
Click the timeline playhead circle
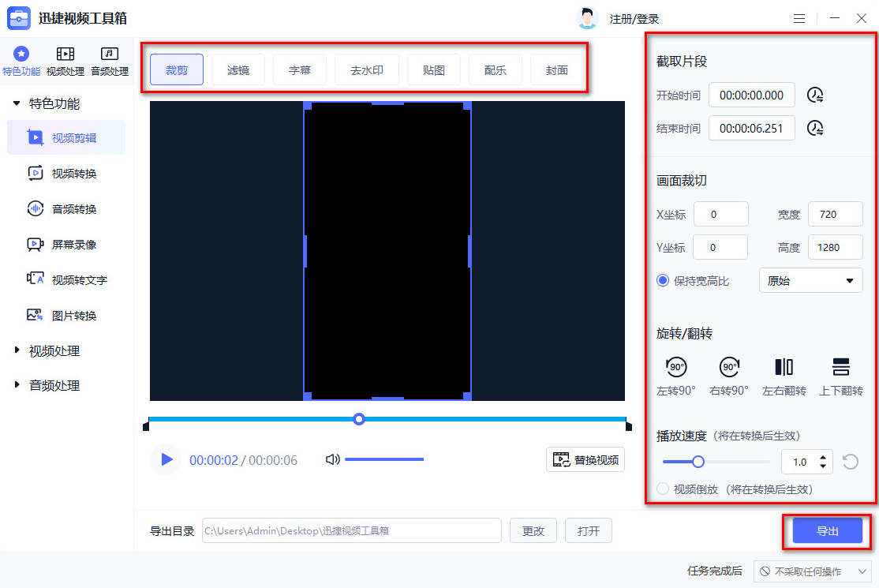click(359, 419)
